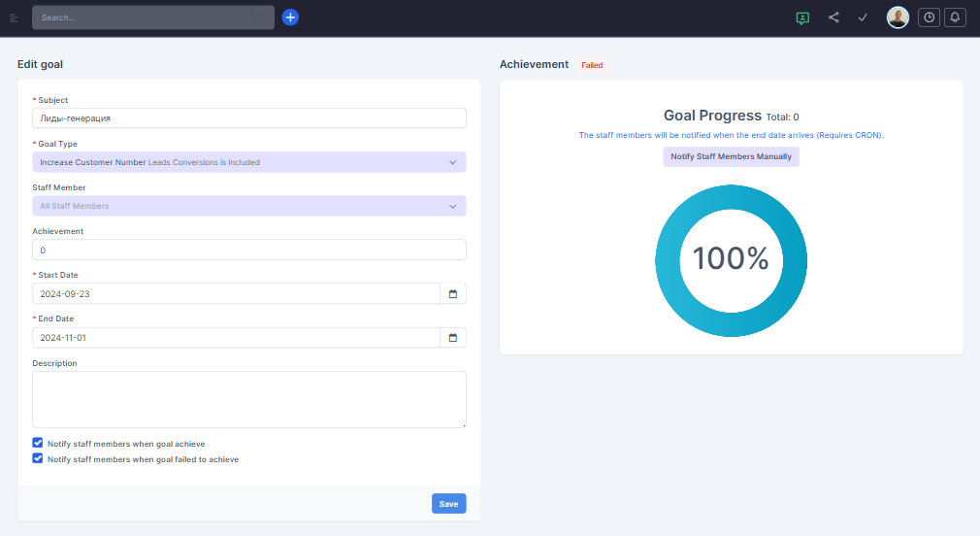
Task: Click into the Description text area
Action: [248, 399]
